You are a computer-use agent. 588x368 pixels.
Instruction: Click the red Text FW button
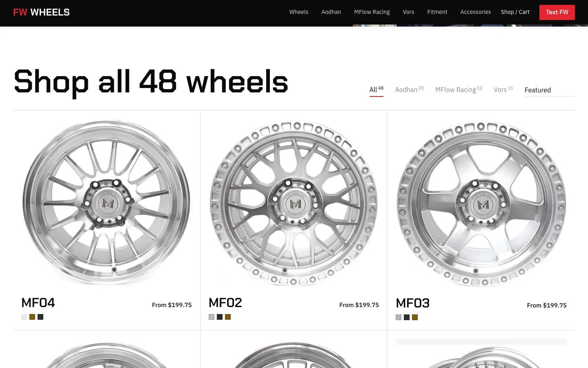(557, 12)
